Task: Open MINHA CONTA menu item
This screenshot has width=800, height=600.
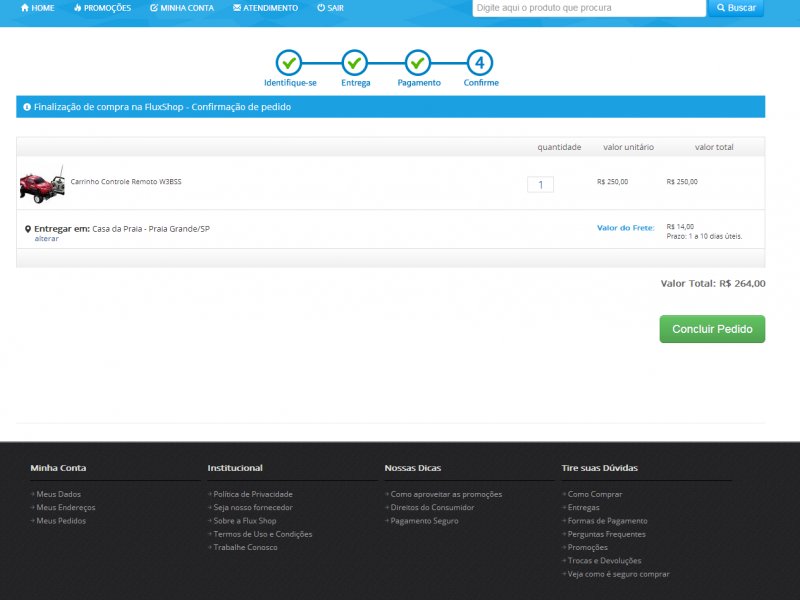Action: pos(182,8)
